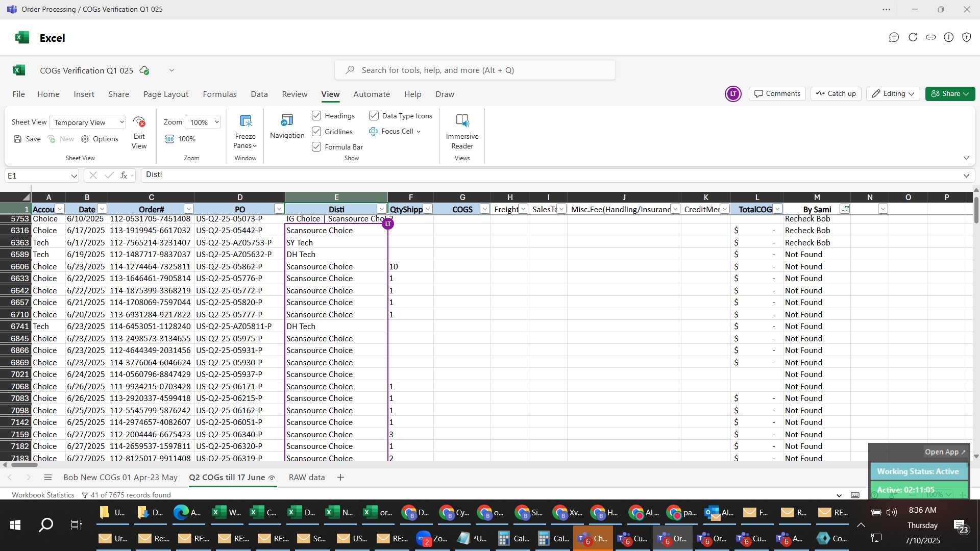Open the File menu
Viewport: 980px width, 551px height.
(18, 94)
